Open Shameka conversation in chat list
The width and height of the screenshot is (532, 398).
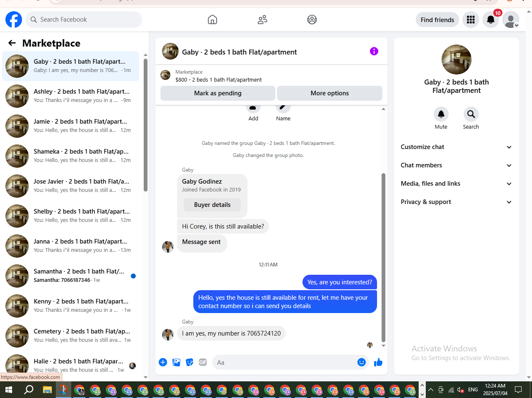(71, 156)
